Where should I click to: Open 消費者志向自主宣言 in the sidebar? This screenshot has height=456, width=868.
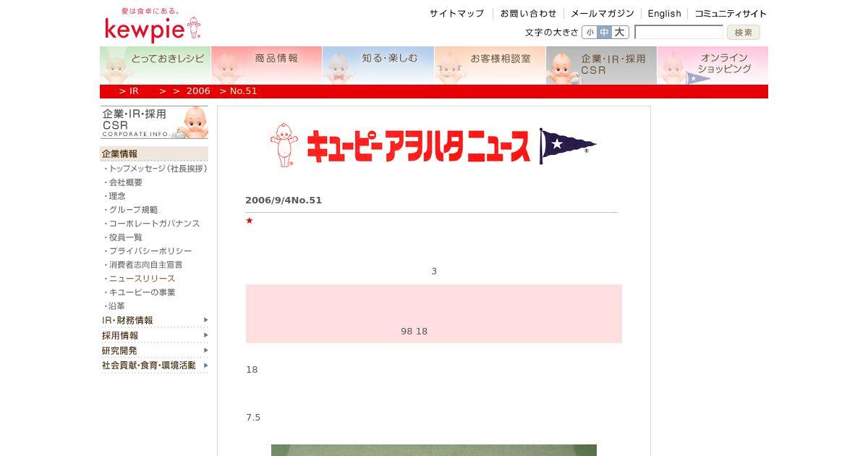coord(145,265)
